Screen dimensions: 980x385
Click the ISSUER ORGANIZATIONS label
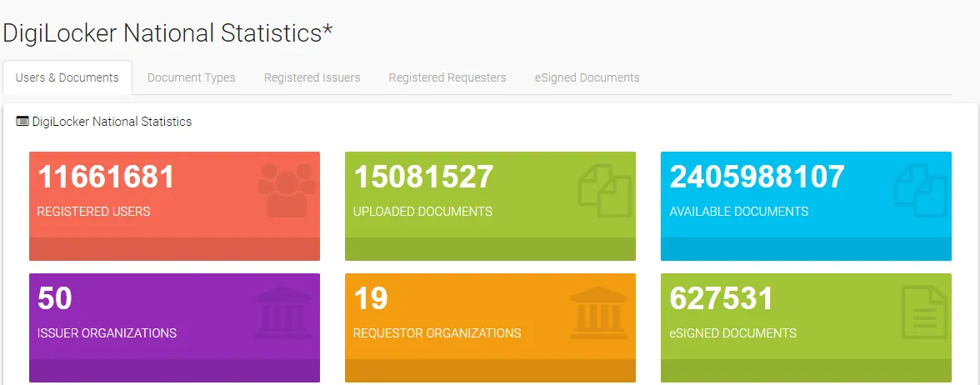107,333
